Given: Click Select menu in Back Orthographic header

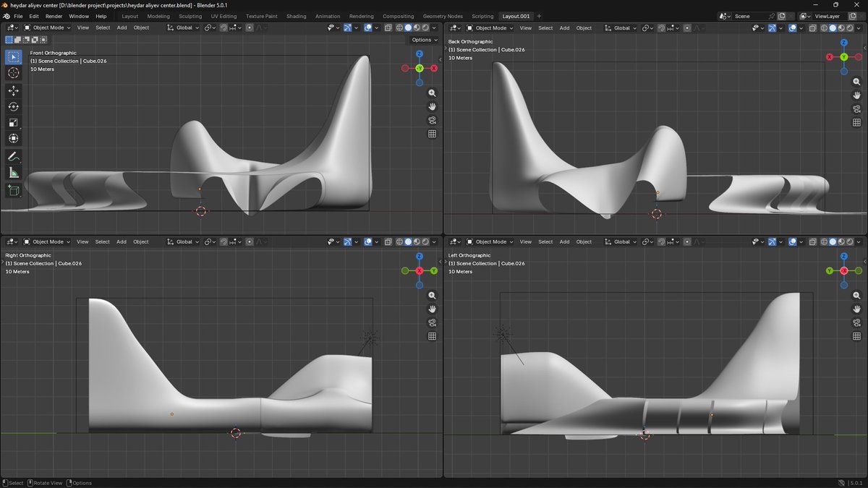Looking at the screenshot, I should (x=545, y=28).
